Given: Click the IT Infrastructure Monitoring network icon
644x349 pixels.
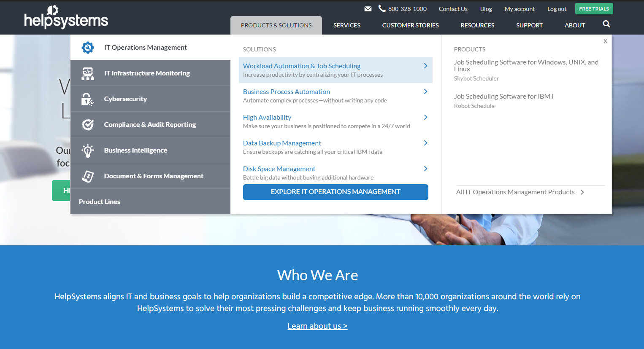Looking at the screenshot, I should [88, 73].
